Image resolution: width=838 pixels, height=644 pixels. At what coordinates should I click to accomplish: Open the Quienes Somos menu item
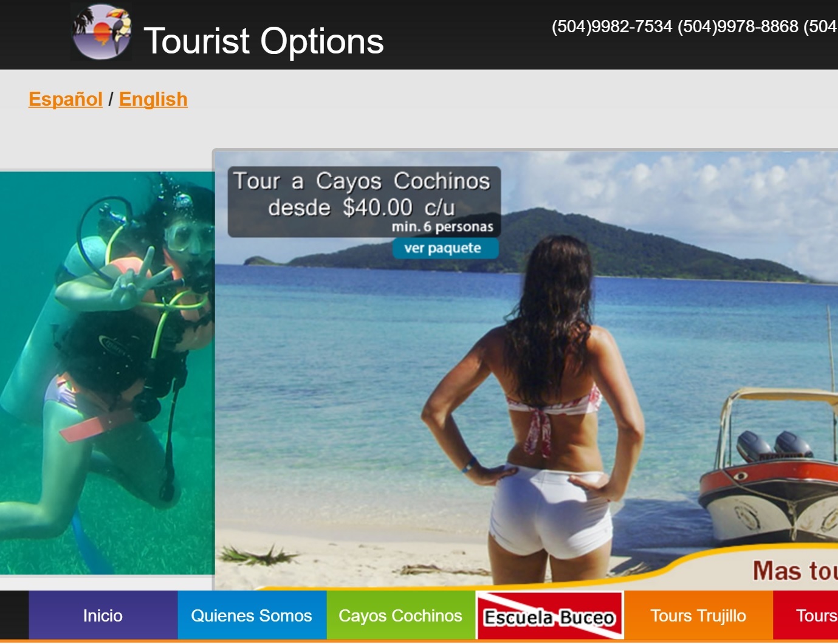pos(252,615)
